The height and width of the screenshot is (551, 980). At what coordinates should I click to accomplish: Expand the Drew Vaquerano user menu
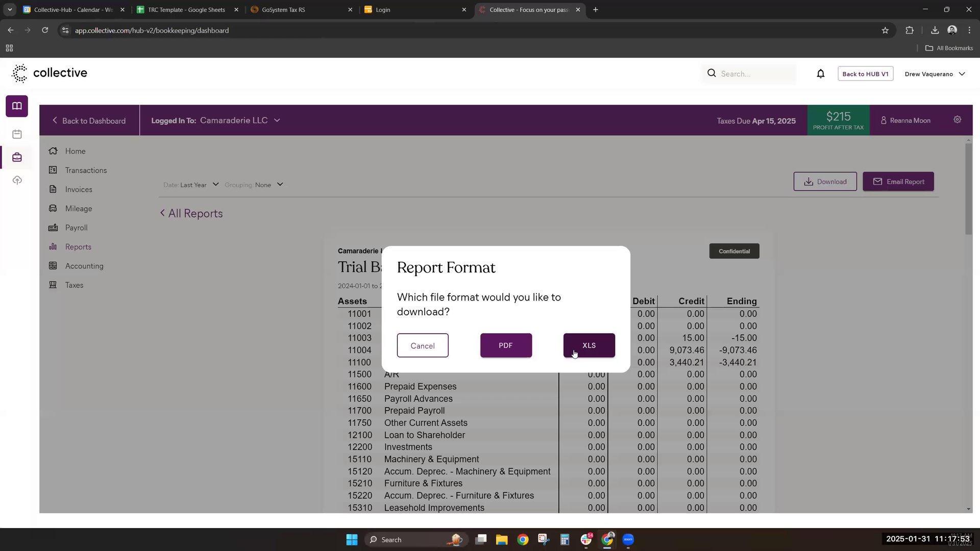pyautogui.click(x=934, y=74)
